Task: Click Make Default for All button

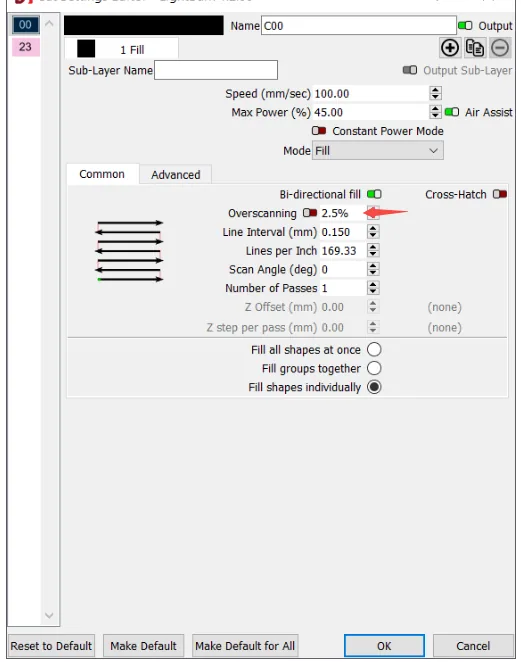Action: click(x=245, y=646)
